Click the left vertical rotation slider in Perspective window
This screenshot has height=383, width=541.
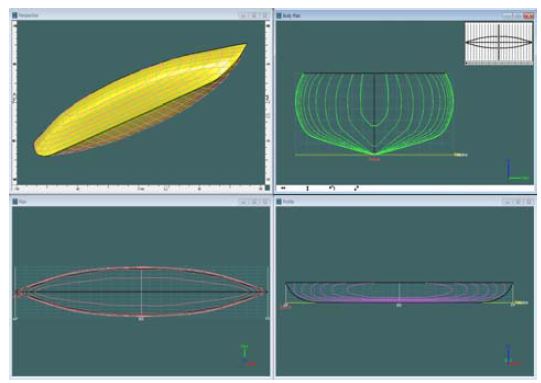[x=14, y=102]
